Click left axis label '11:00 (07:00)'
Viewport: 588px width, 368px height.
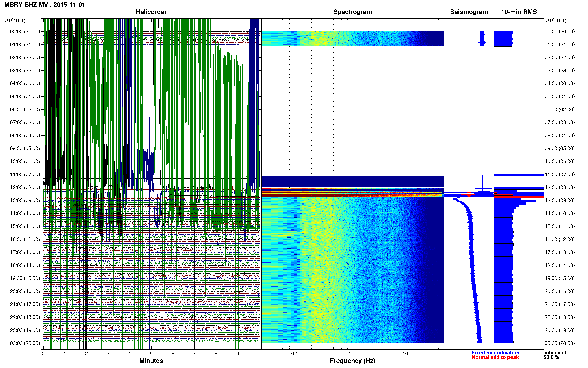(x=25, y=174)
